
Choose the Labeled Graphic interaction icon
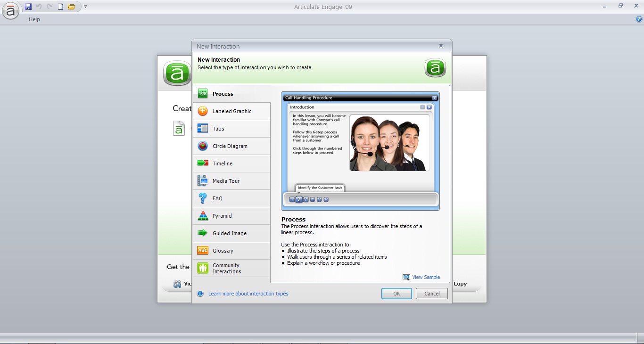(x=202, y=111)
